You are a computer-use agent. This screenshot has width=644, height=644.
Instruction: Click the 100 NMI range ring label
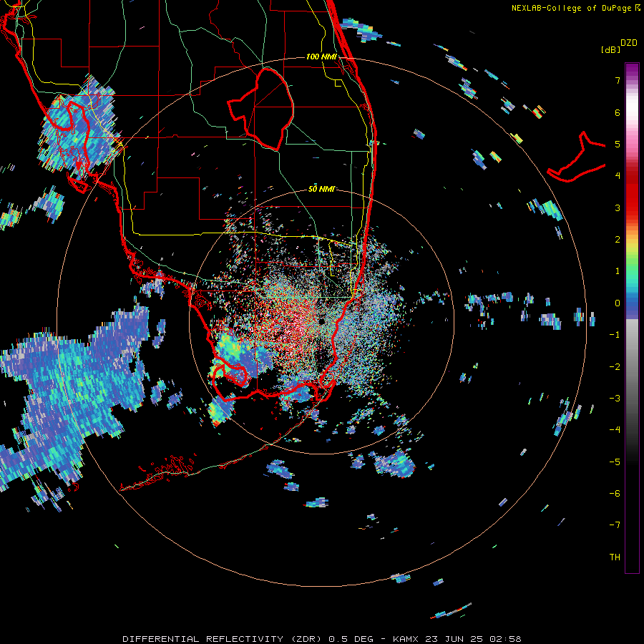click(321, 57)
